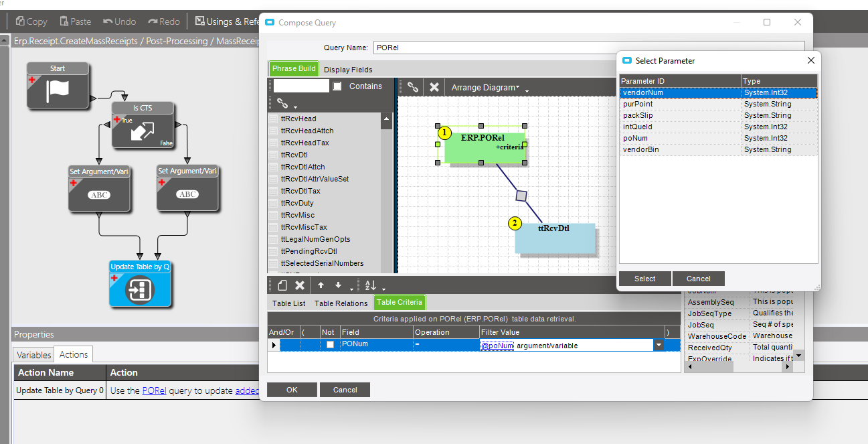Click the row selector arrow of the PONum criteria row
The width and height of the screenshot is (868, 444).
point(273,345)
